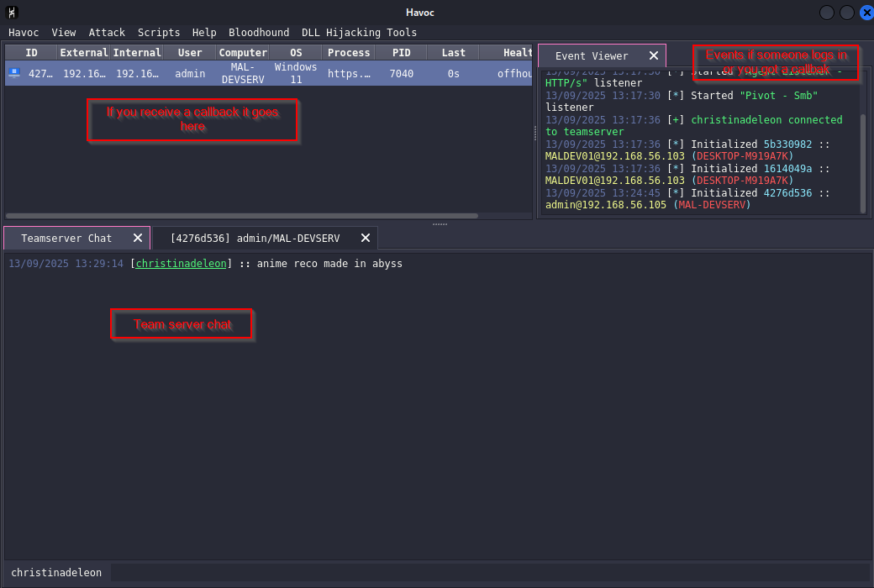Close the Event Viewer tab

[x=654, y=55]
